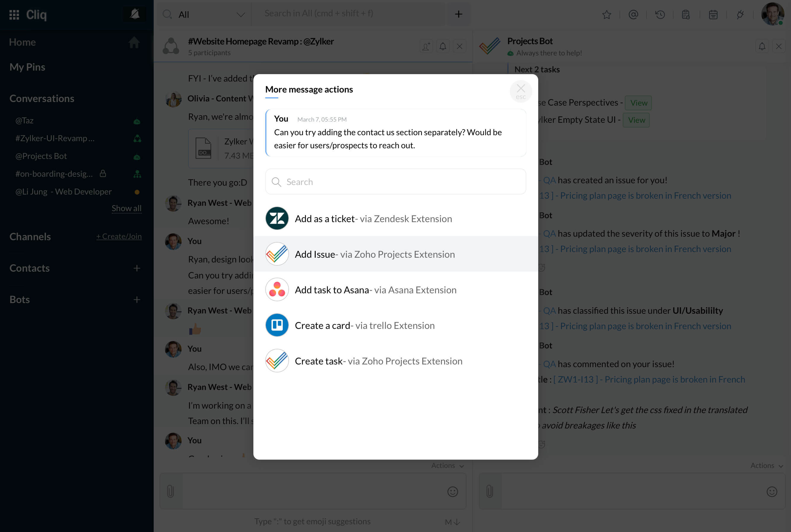Open My Pins in the sidebar
Image resolution: width=791 pixels, height=532 pixels.
27,67
